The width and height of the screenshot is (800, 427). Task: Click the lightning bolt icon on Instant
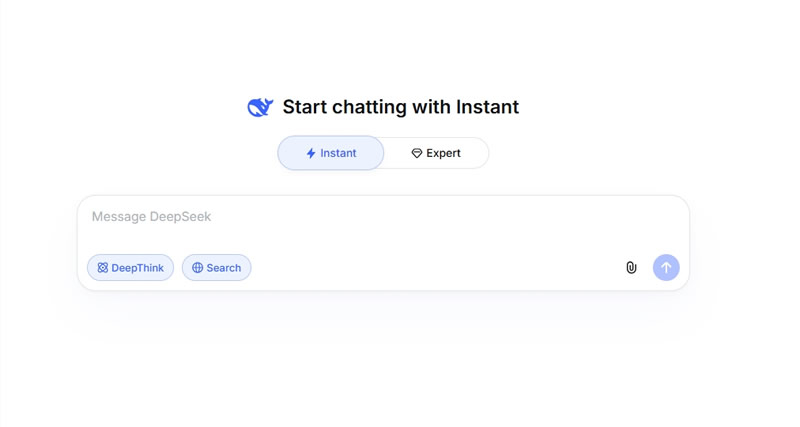click(311, 154)
